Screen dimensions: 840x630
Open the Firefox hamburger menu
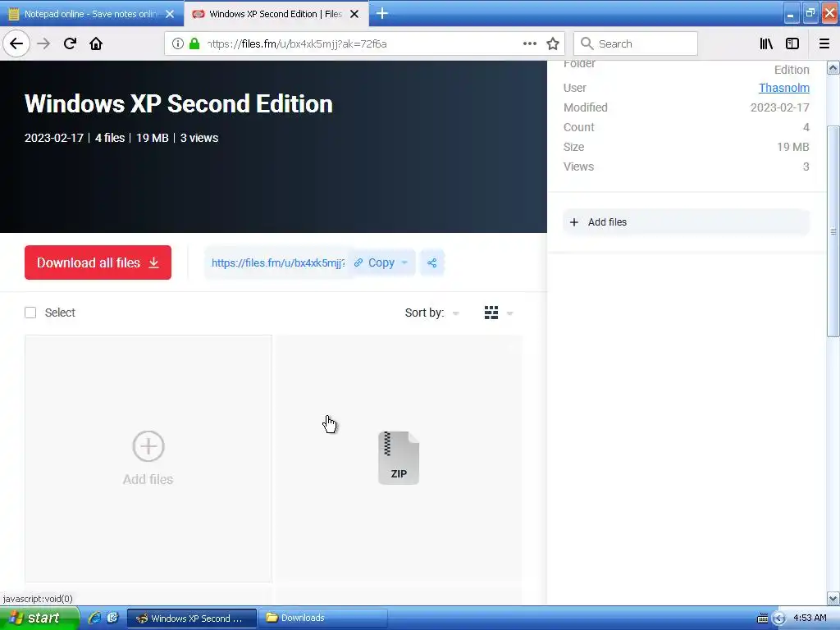click(824, 43)
